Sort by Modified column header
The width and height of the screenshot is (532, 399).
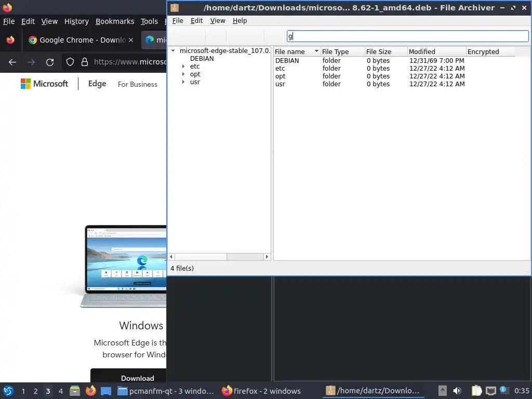(436, 51)
